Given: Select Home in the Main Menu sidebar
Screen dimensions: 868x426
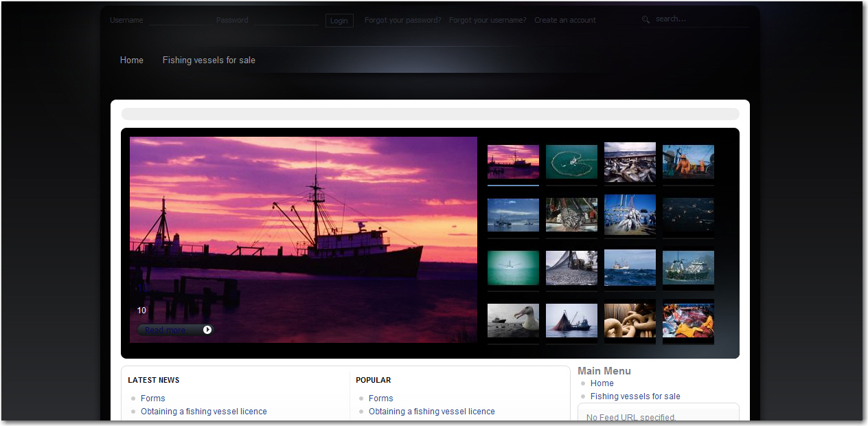Looking at the screenshot, I should (x=602, y=383).
